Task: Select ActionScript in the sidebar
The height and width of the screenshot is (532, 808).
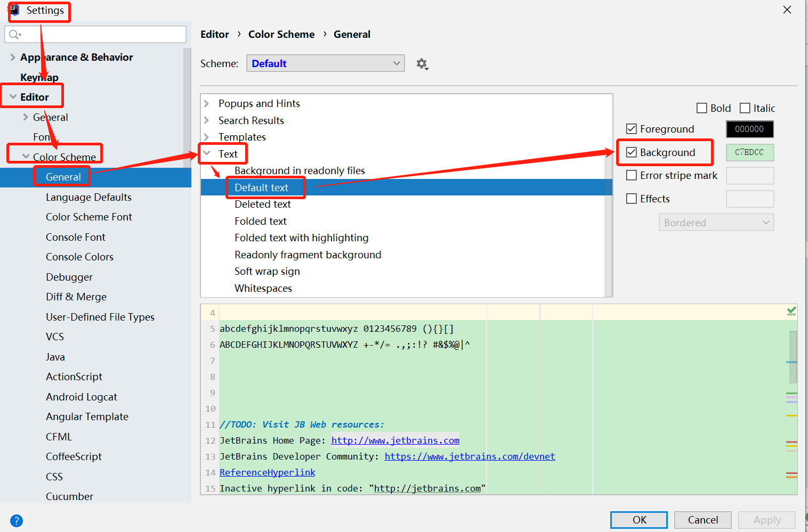Action: (x=74, y=377)
